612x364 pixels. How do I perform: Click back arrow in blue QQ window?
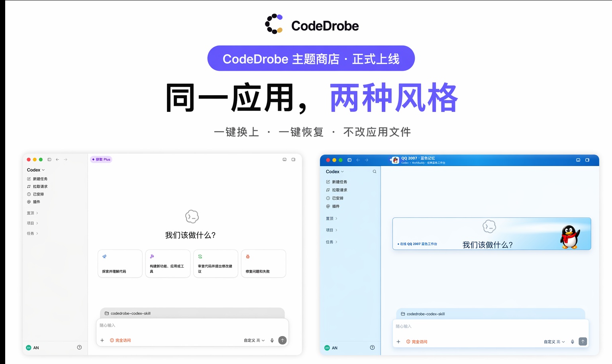coord(358,160)
